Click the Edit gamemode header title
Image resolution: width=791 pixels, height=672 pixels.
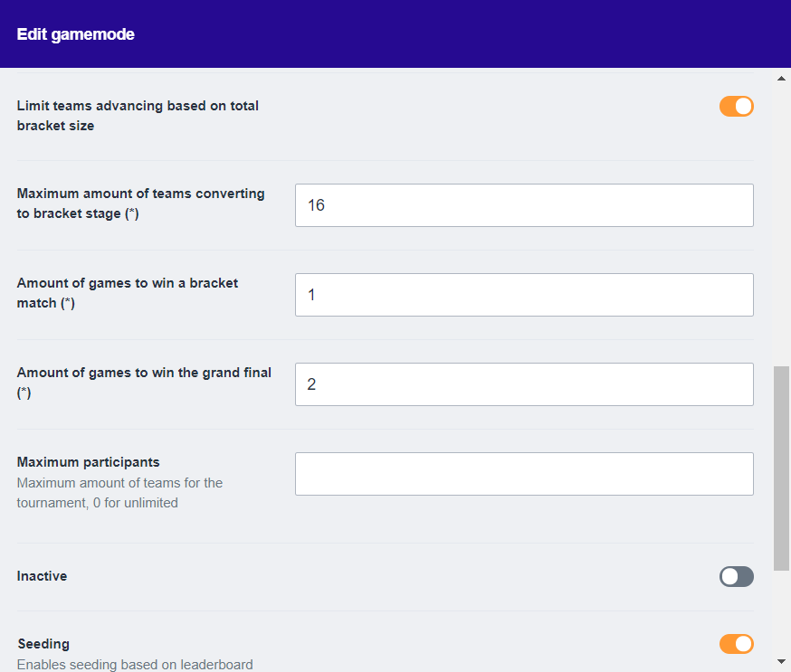pyautogui.click(x=75, y=34)
